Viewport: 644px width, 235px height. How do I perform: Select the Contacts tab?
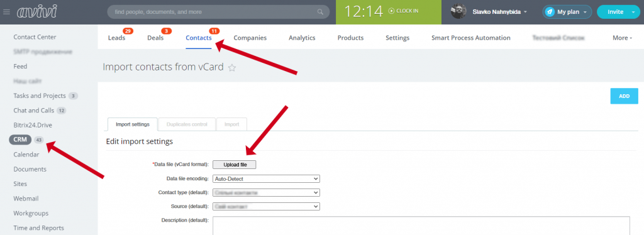[x=199, y=38]
